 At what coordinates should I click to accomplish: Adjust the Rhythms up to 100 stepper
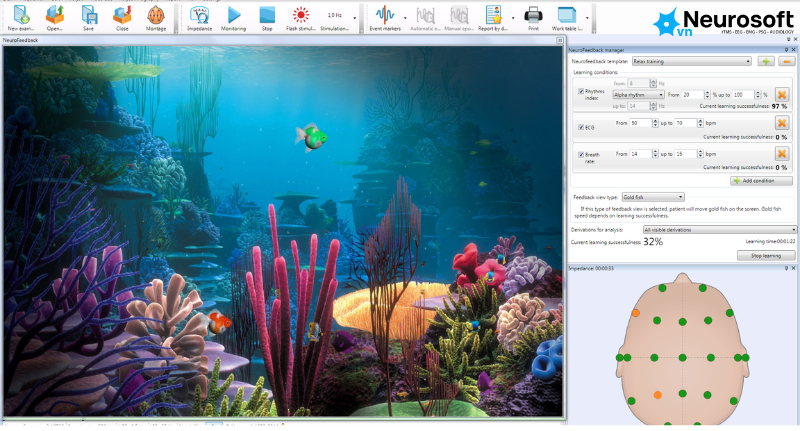point(758,95)
